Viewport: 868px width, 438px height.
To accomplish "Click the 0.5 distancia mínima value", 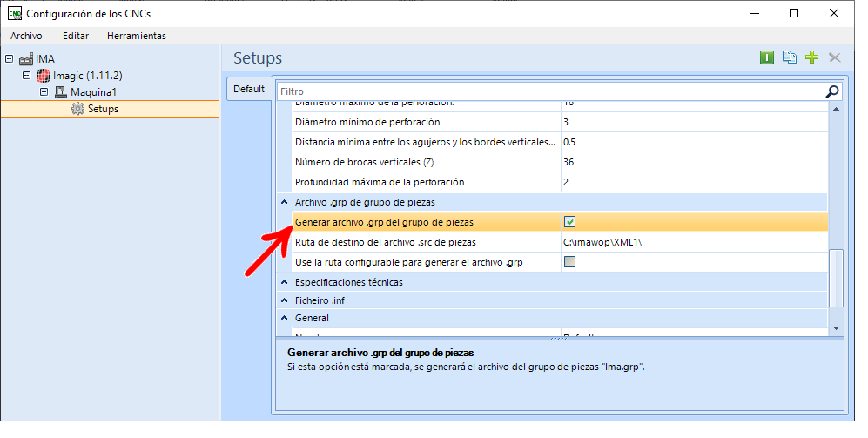I will [x=569, y=142].
